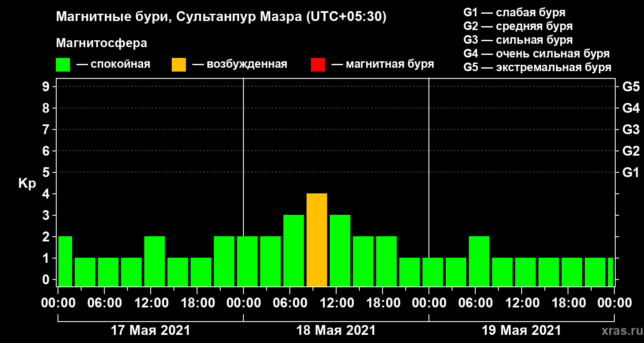The image size is (644, 343).
Task: Click the G2 label on the right axis
Action: point(631,151)
